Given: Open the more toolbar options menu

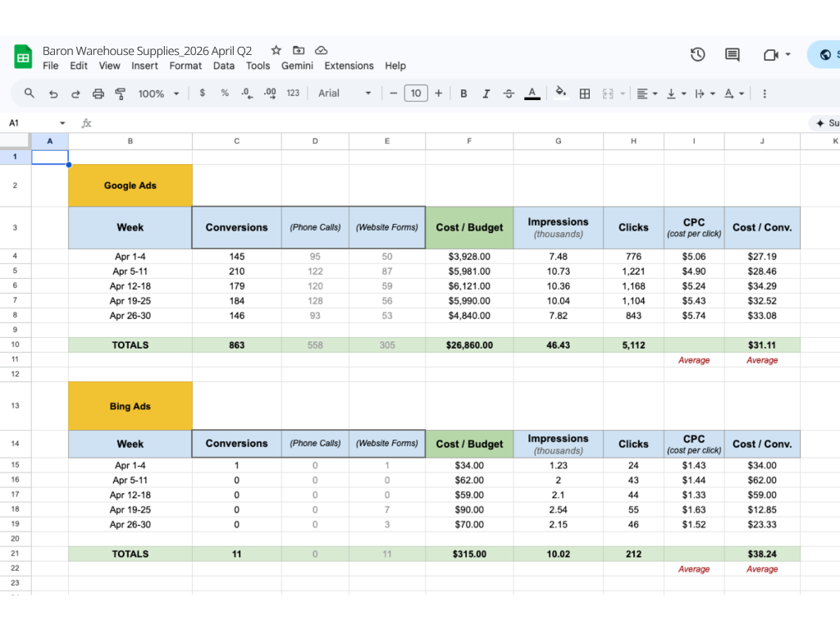Looking at the screenshot, I should click(x=765, y=94).
